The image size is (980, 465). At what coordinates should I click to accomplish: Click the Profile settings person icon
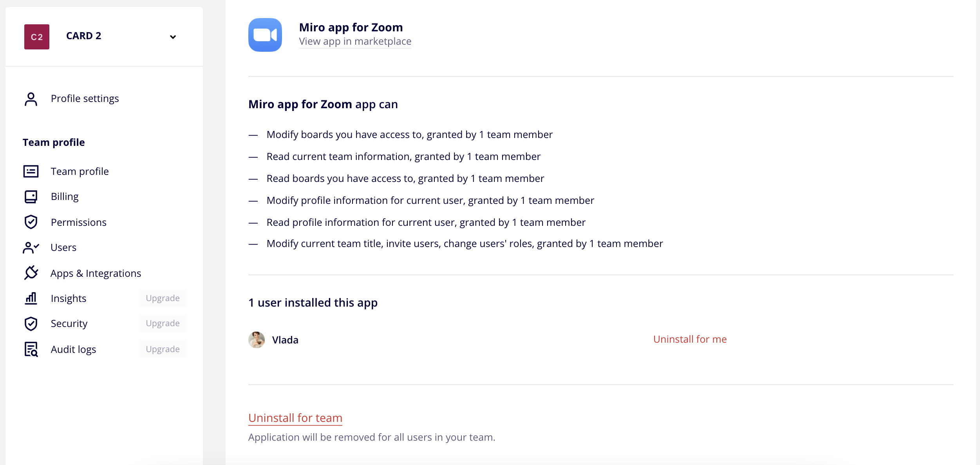pos(31,99)
